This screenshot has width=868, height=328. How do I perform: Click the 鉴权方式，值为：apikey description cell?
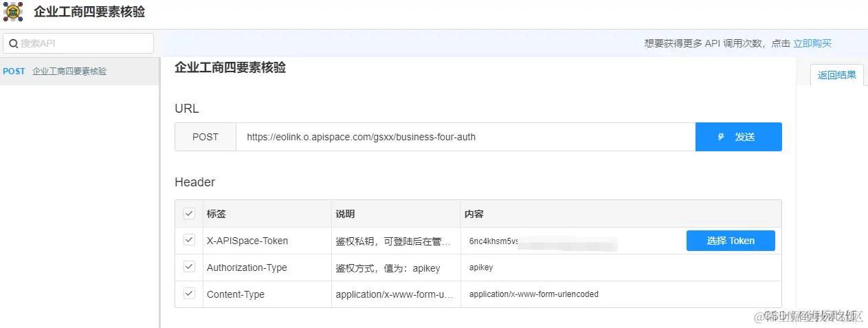click(396, 267)
